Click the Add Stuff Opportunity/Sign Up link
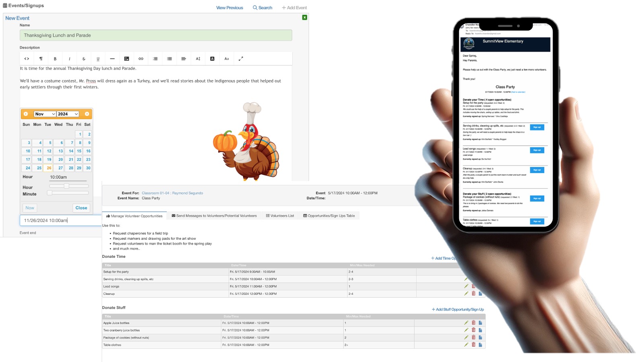This screenshot has height=362, width=644. click(x=458, y=309)
